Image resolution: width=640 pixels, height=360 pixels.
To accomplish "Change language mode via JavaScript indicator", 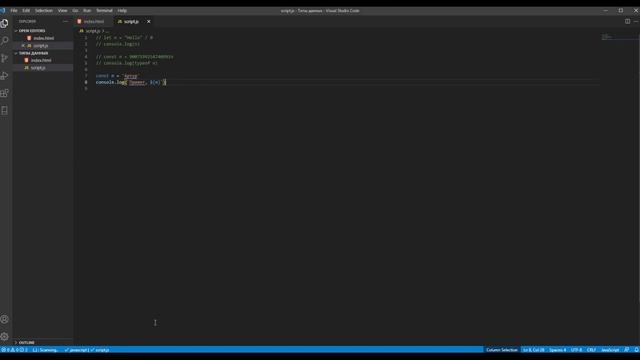I will click(x=610, y=350).
